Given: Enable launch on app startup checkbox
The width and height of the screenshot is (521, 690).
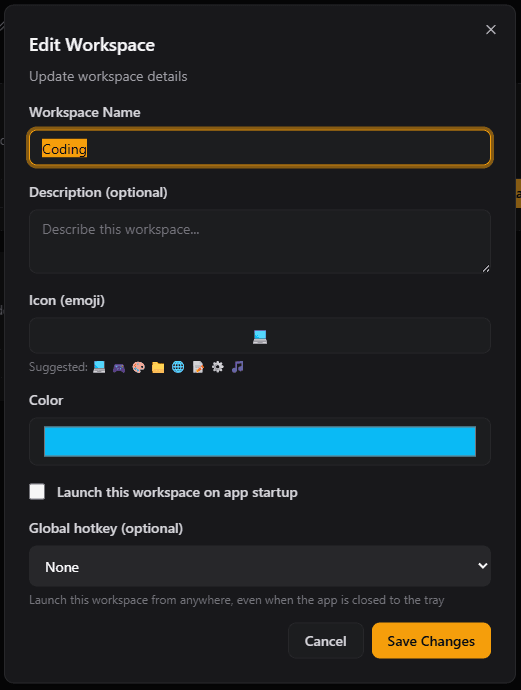Looking at the screenshot, I should tap(37, 492).
